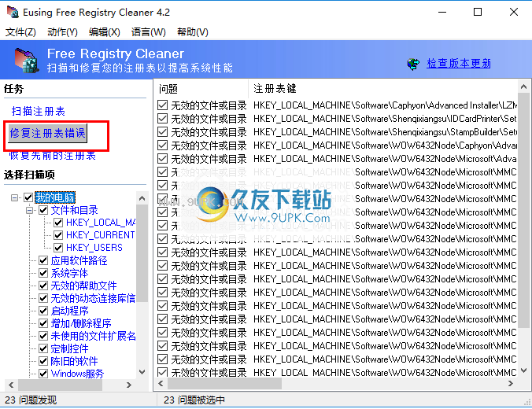Viewport: 532px width, 409px height.
Task: Click the Eusing app icon in title bar
Action: click(13, 13)
